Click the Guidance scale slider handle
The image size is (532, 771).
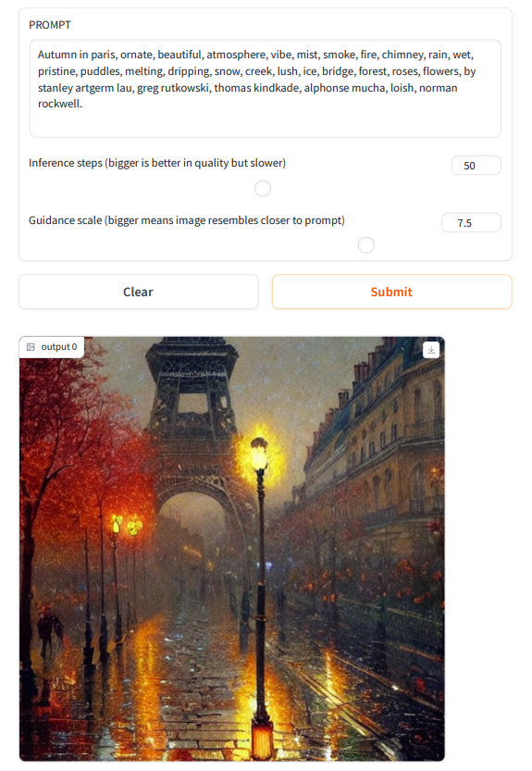coord(365,245)
